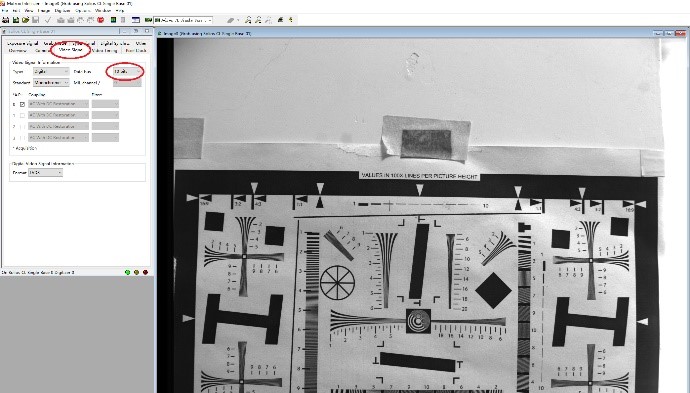Check the row 1 unchecked checkbox
This screenshot has width=690, height=393.
click(x=22, y=115)
